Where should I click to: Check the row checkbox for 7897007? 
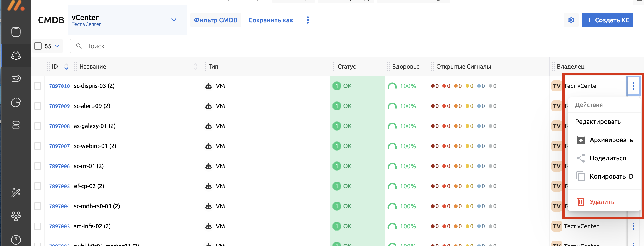pos(37,146)
